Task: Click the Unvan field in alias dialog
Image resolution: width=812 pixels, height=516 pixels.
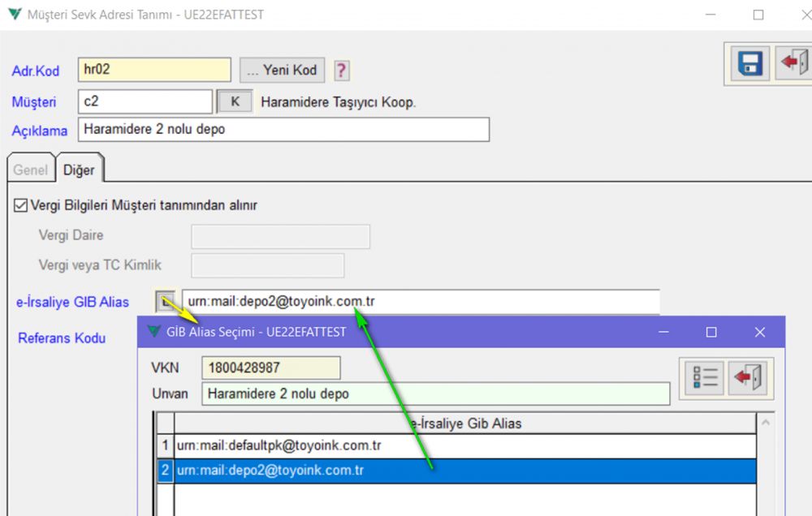Action: click(435, 394)
